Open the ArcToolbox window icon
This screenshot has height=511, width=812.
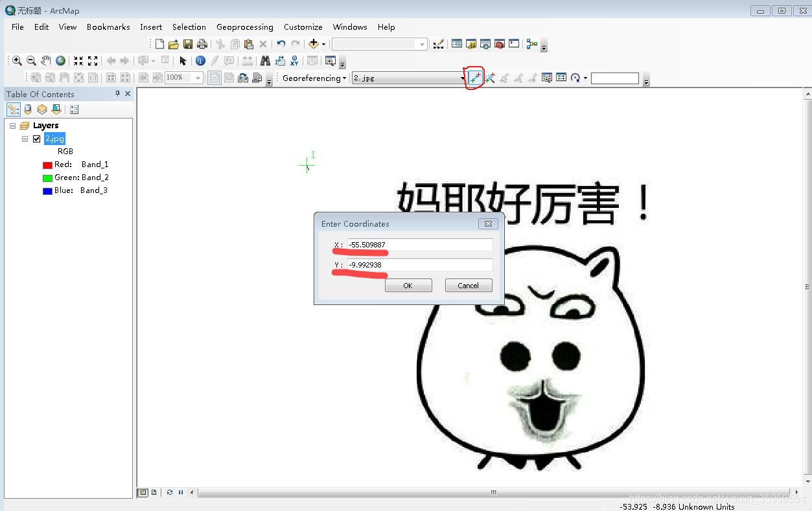(500, 44)
